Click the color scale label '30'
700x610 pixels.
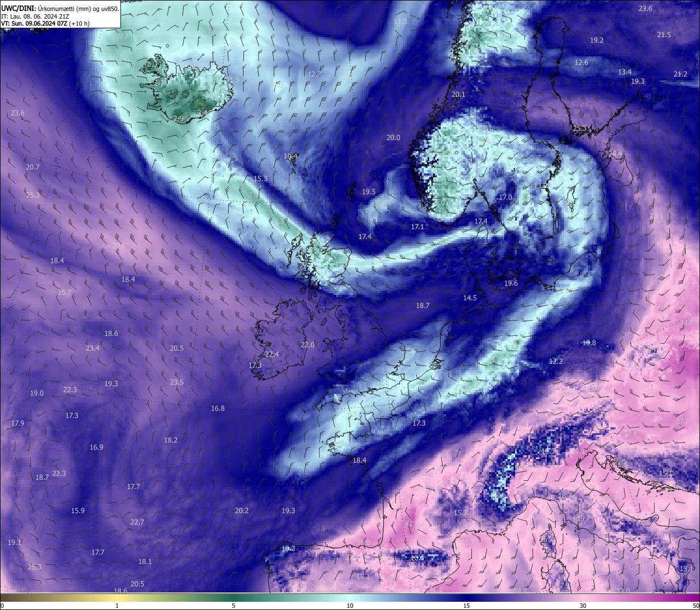[x=583, y=606]
